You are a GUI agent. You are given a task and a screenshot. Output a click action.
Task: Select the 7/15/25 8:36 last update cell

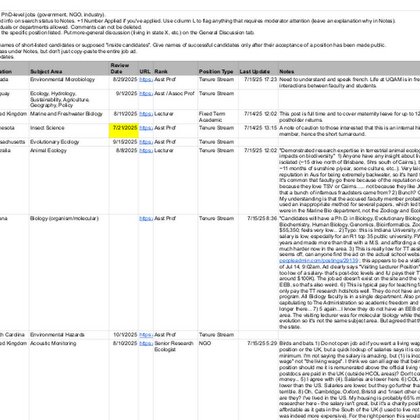(x=258, y=272)
